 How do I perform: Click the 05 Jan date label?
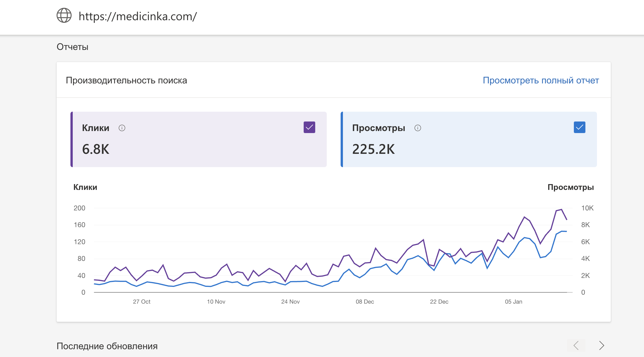tap(514, 302)
